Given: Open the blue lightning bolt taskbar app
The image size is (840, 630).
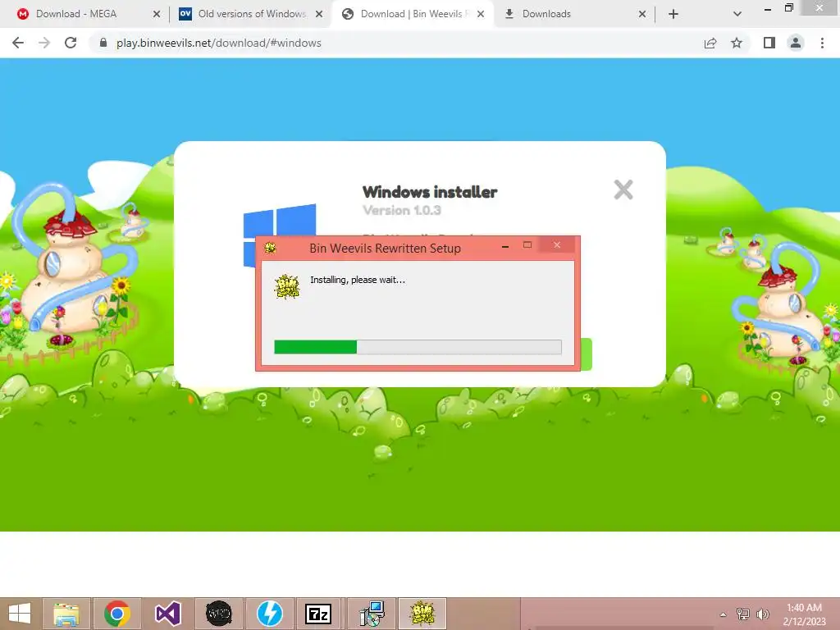Looking at the screenshot, I should pyautogui.click(x=269, y=614).
